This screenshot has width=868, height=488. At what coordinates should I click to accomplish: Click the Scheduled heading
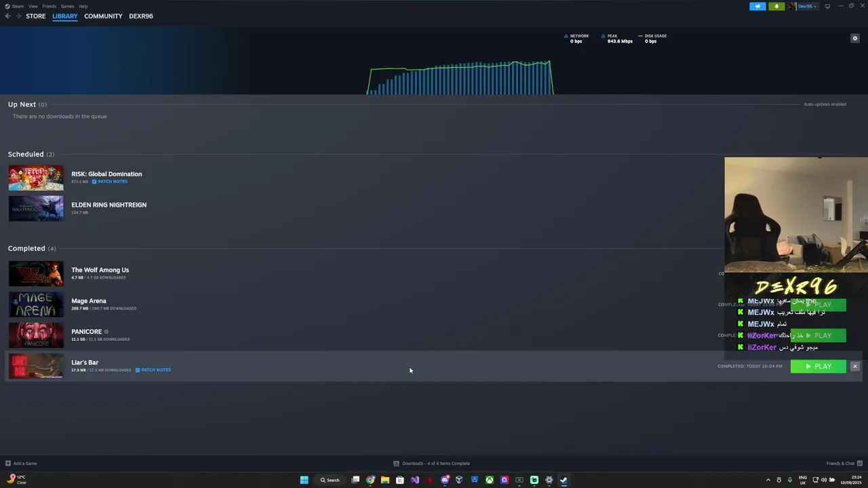click(x=26, y=155)
